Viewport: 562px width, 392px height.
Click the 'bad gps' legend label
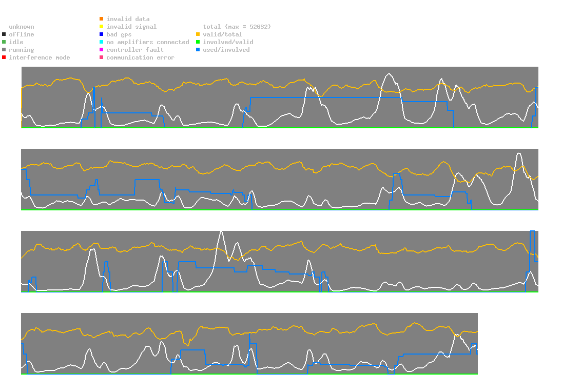pyautogui.click(x=119, y=34)
